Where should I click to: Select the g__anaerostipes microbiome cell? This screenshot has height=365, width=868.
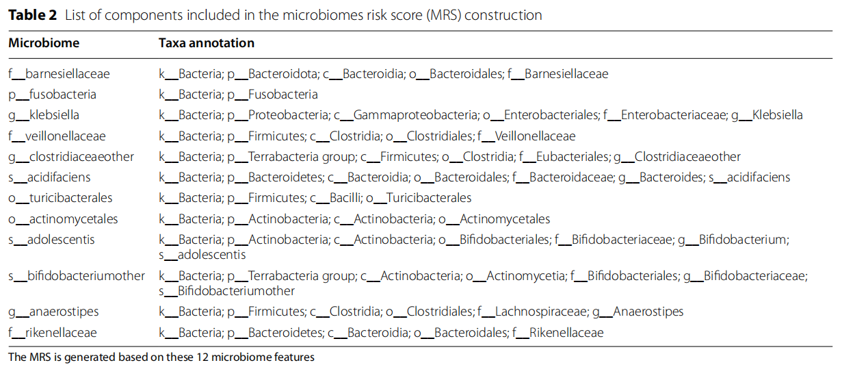[53, 312]
